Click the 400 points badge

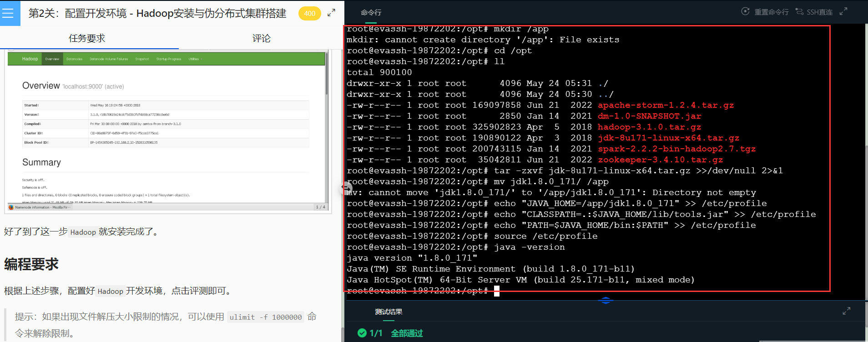point(310,13)
